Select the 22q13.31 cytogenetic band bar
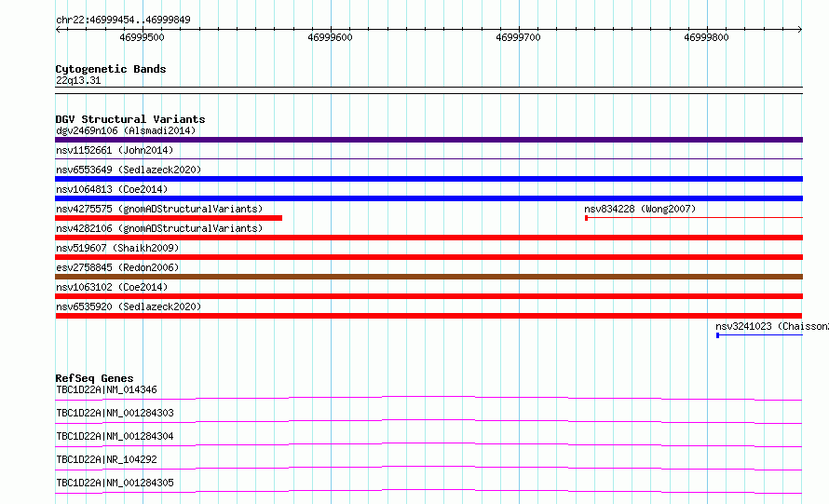Image resolution: width=829 pixels, height=504 pixels. click(428, 90)
